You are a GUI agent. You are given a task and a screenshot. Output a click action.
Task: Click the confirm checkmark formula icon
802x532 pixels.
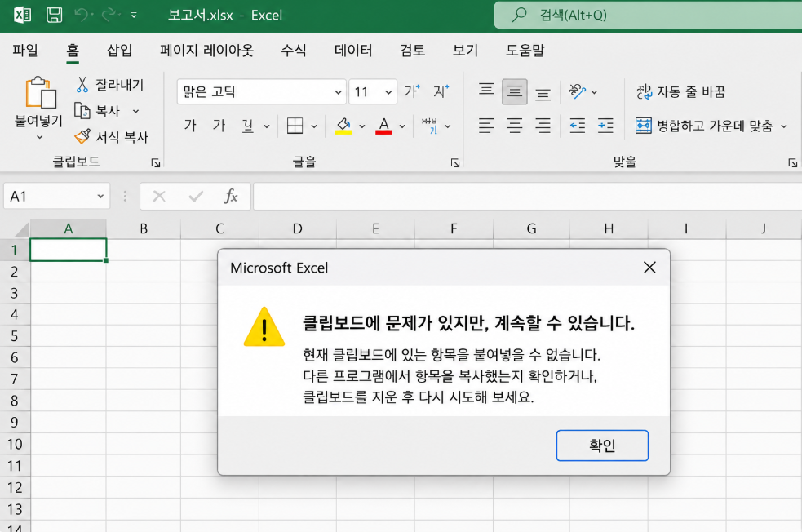pyautogui.click(x=195, y=197)
